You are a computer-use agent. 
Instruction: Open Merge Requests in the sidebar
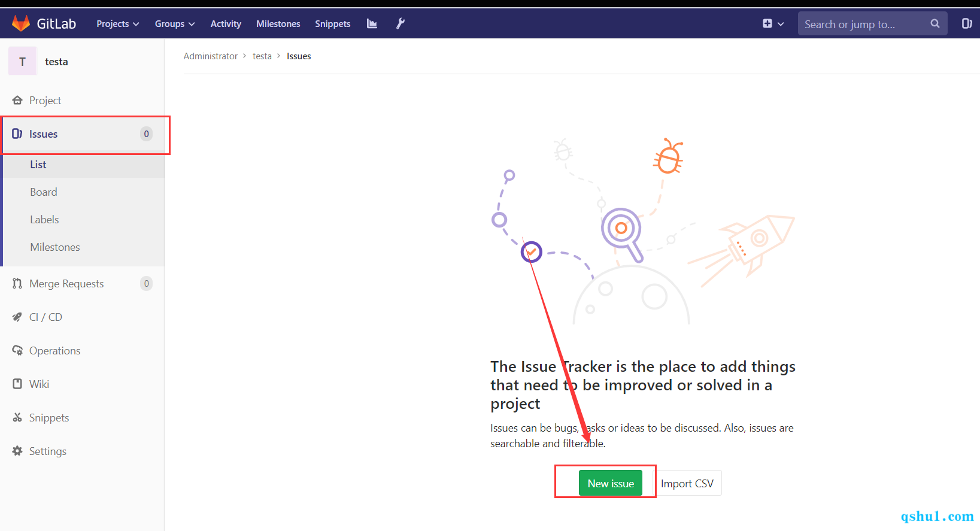pos(82,284)
